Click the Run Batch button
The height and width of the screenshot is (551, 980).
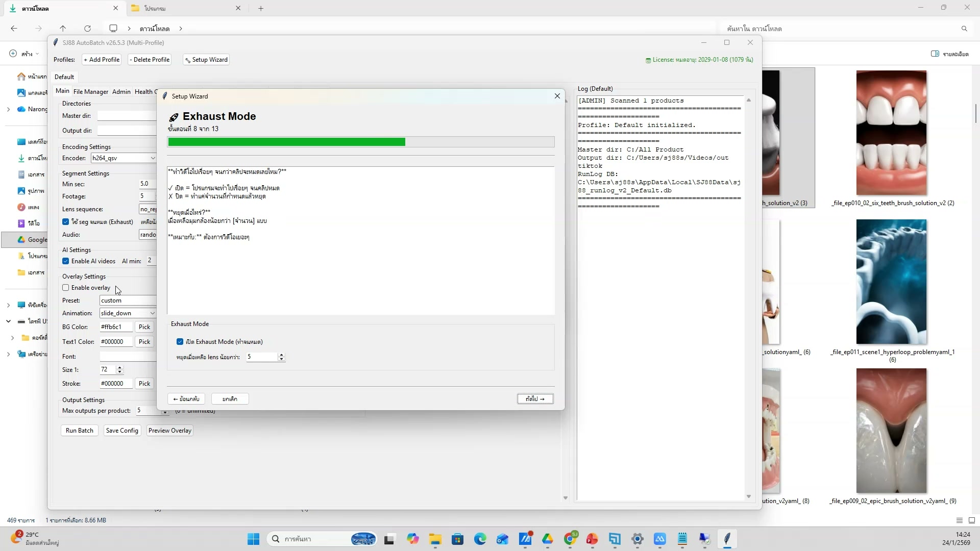[80, 431]
